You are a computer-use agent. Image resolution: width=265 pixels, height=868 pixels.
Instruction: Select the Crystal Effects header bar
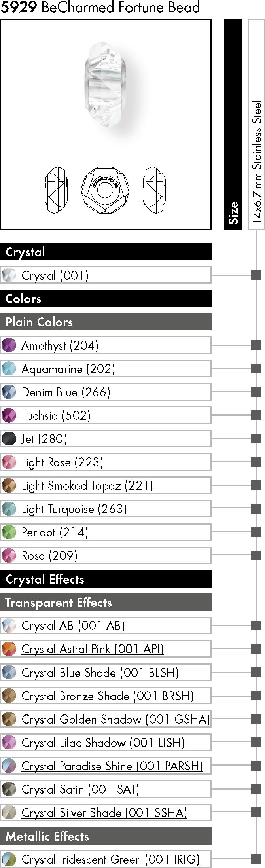coord(106,579)
